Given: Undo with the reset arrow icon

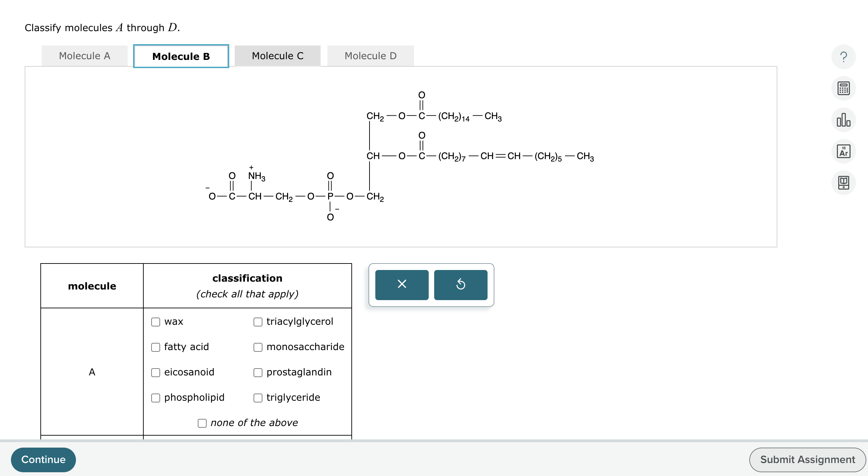Looking at the screenshot, I should pyautogui.click(x=461, y=284).
